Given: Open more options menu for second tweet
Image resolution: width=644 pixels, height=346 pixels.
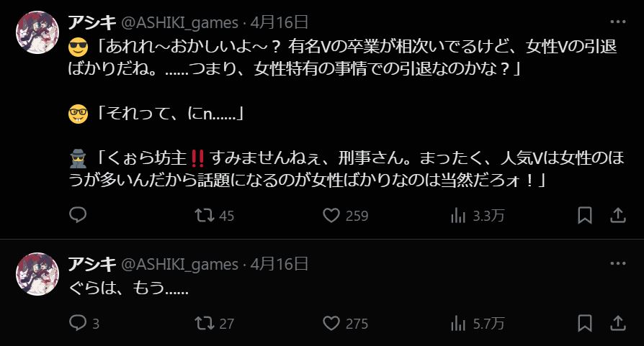Looking at the screenshot, I should tap(618, 263).
